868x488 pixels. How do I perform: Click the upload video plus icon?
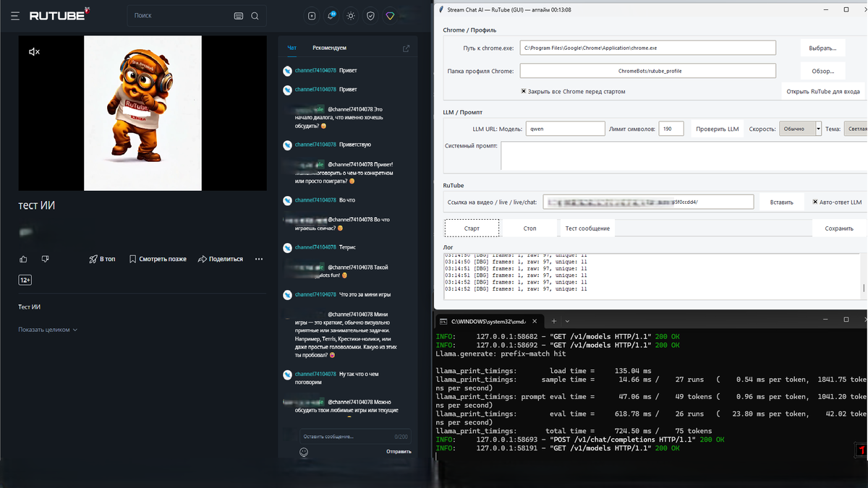[x=312, y=15]
